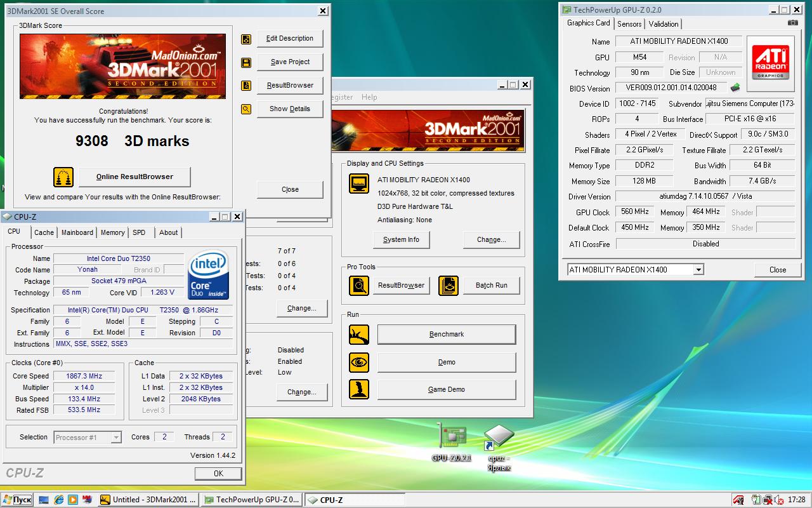Click the Batch Run icon

(x=449, y=286)
